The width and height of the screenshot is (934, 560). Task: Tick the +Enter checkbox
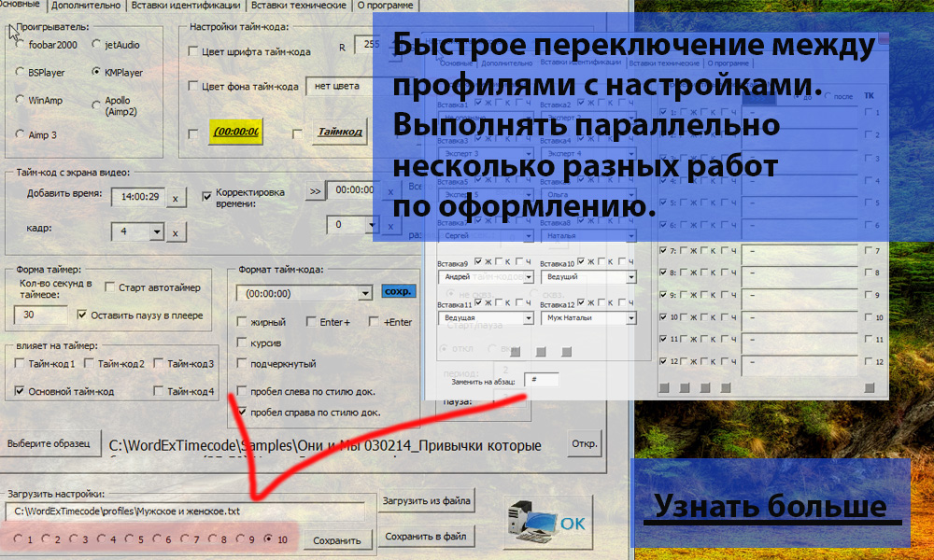[374, 322]
